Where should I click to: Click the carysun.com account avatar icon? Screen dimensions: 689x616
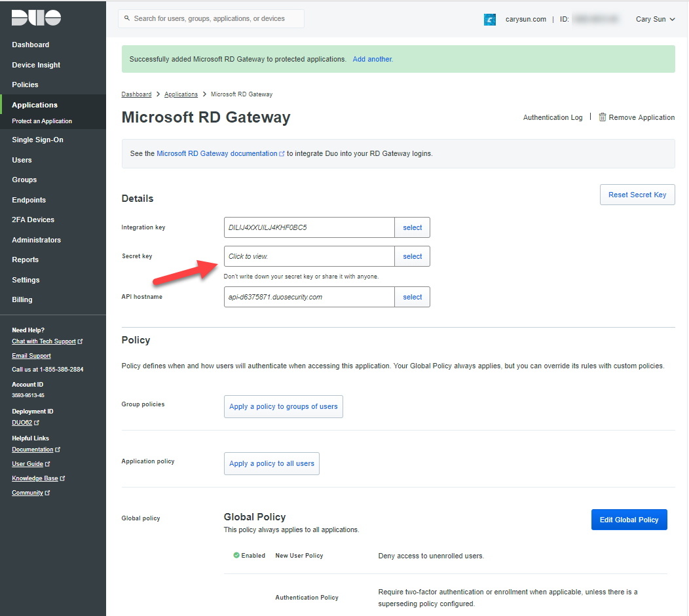tap(489, 20)
